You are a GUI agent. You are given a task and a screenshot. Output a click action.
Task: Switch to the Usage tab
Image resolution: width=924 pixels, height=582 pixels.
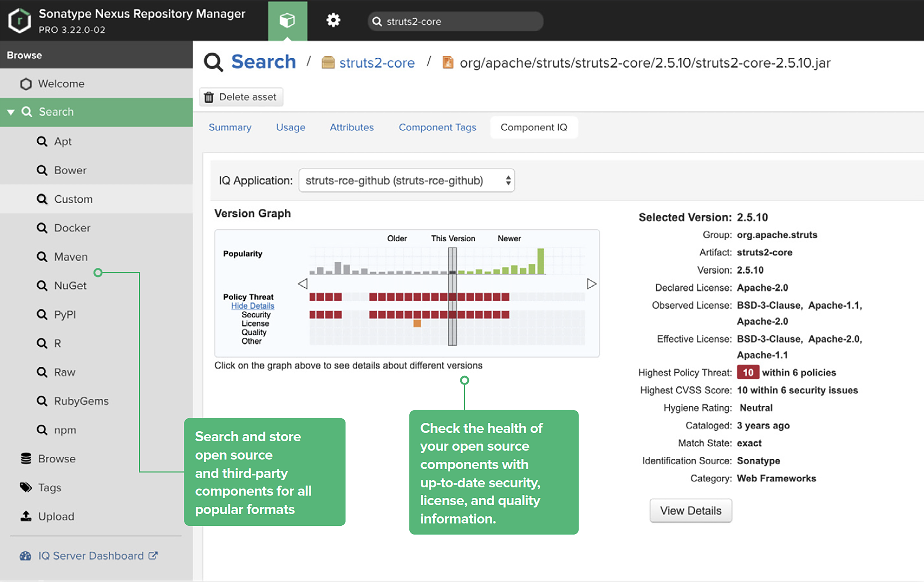coord(290,127)
